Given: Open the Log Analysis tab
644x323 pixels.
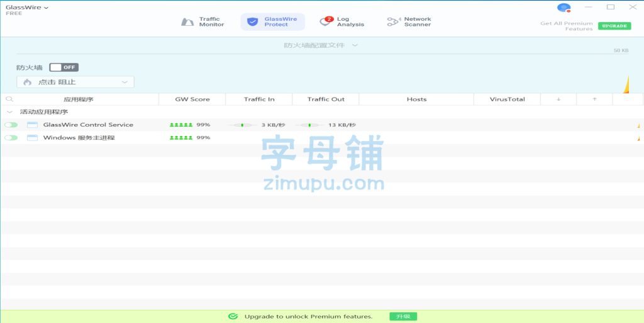Looking at the screenshot, I should tap(342, 22).
